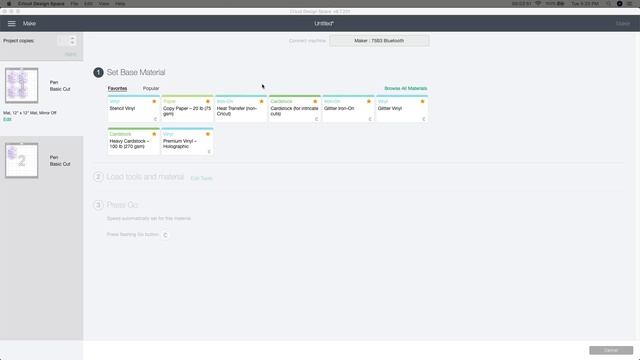
Task: Click the Make label in header
Action: coord(29,24)
